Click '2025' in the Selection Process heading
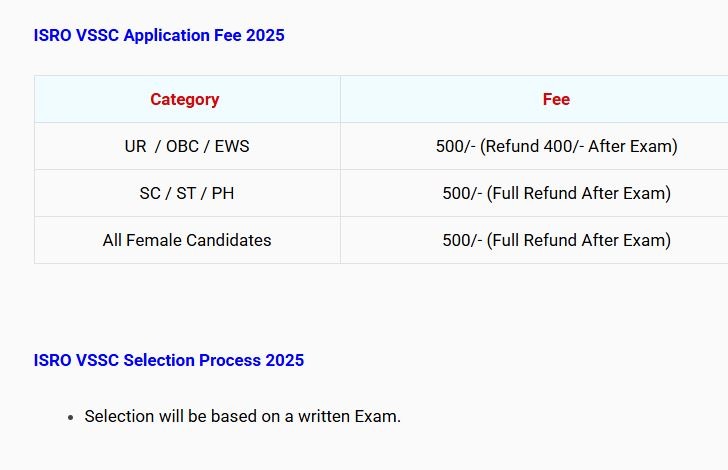 tap(285, 360)
